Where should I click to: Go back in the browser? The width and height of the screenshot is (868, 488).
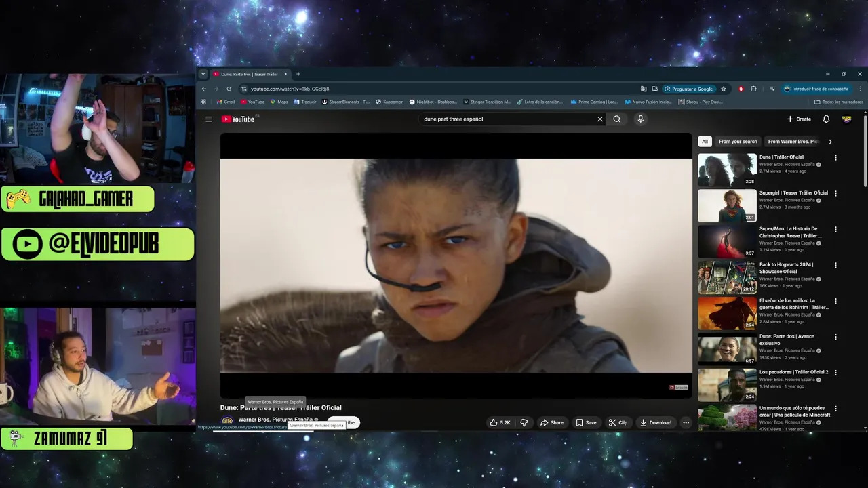(204, 89)
